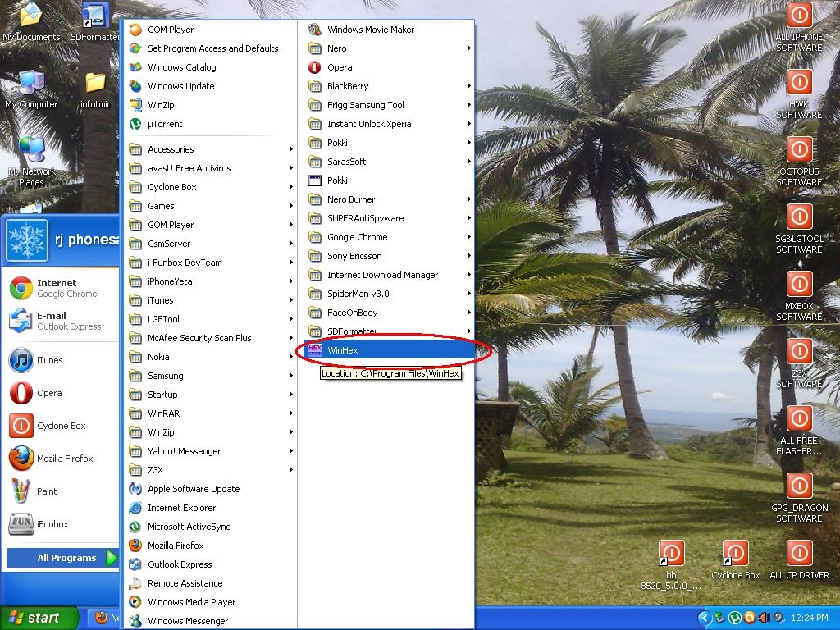This screenshot has height=630, width=840.
Task: Select OCTOPUS SOFTWARE desktop icon
Action: (799, 162)
